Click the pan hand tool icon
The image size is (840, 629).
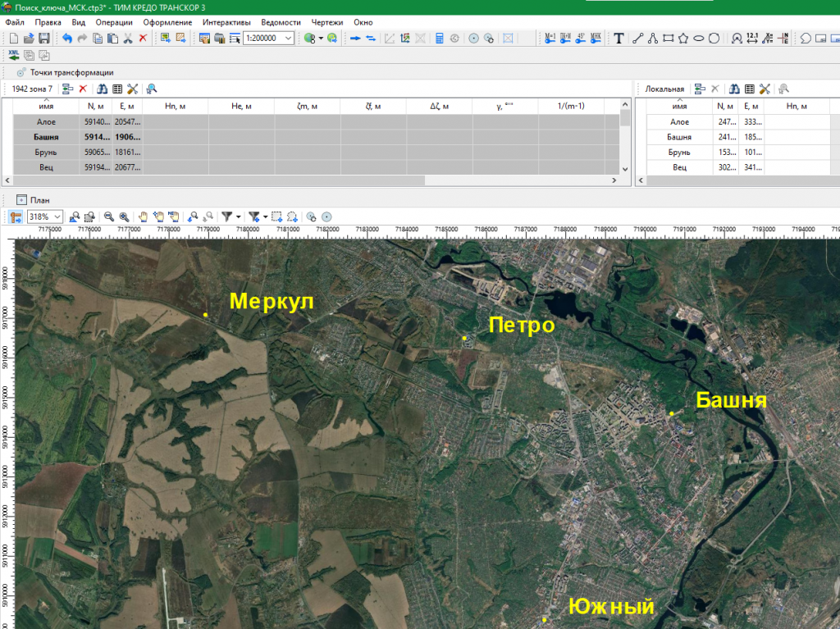[143, 217]
